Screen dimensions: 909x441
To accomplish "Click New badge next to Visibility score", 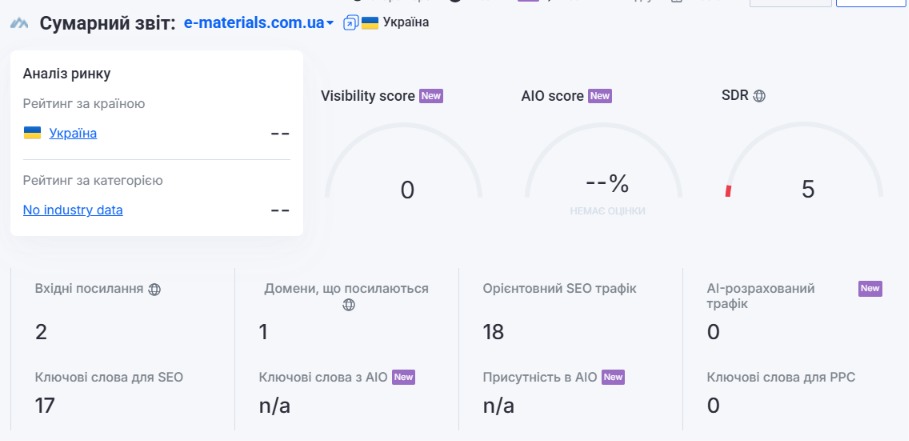I will click(x=431, y=96).
